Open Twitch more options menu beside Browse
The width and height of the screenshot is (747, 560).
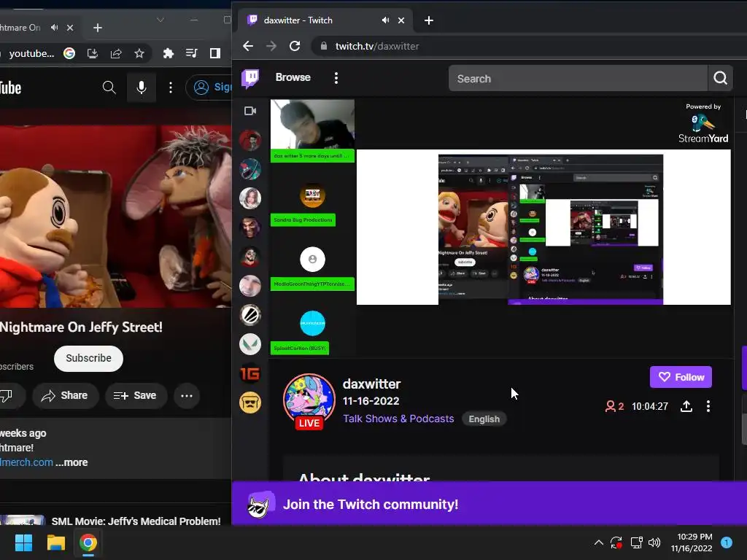[x=336, y=78]
